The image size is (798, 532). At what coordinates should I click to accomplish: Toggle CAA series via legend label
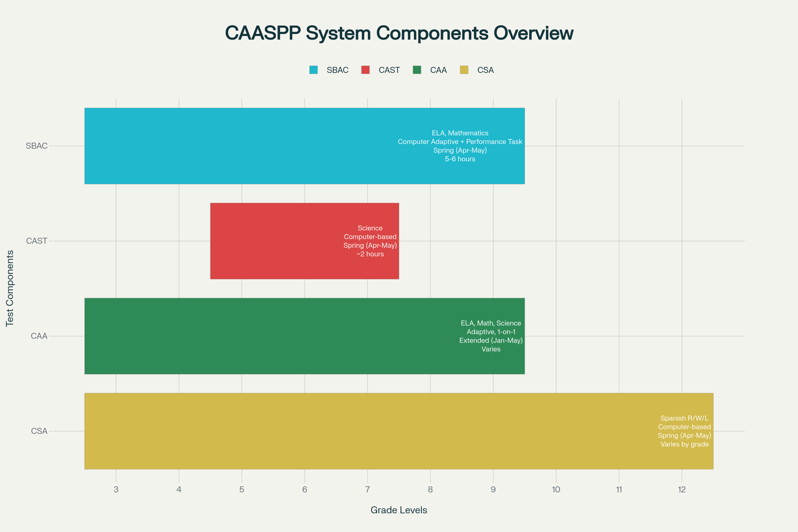point(438,70)
